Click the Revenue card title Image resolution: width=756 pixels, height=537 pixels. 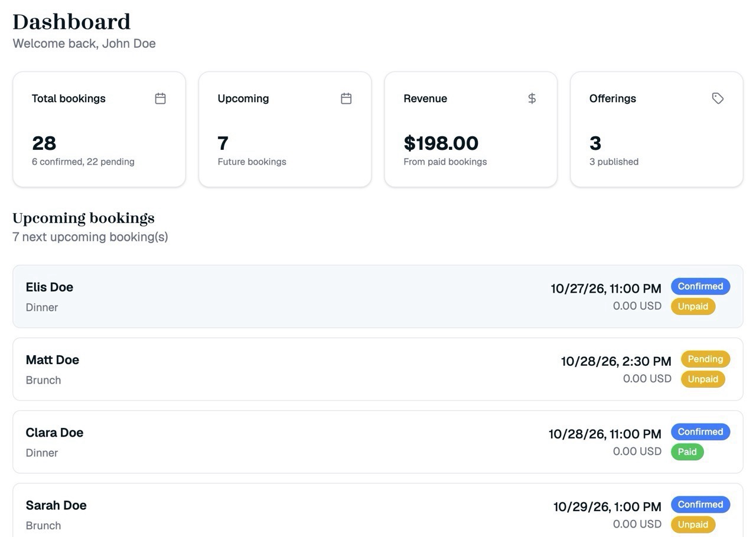tap(425, 99)
